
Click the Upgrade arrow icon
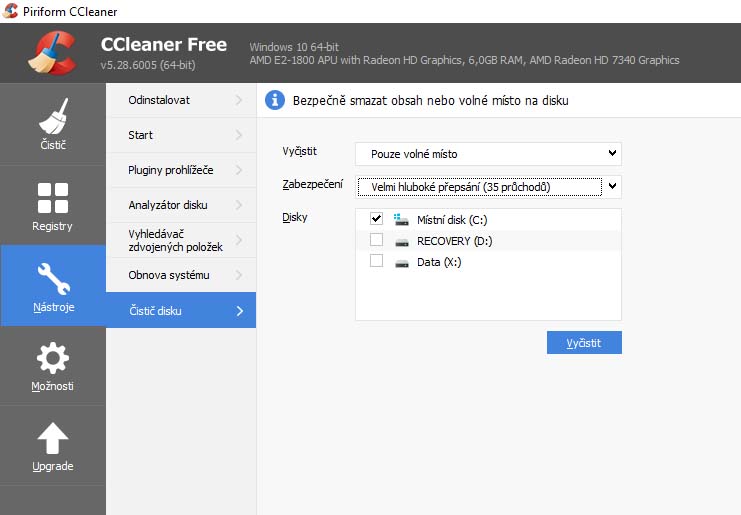click(x=53, y=438)
